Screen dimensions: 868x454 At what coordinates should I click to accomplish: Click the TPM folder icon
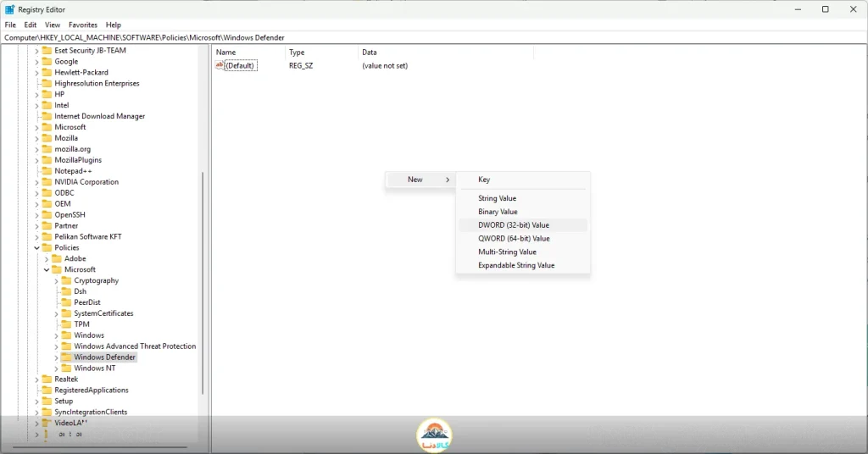66,324
